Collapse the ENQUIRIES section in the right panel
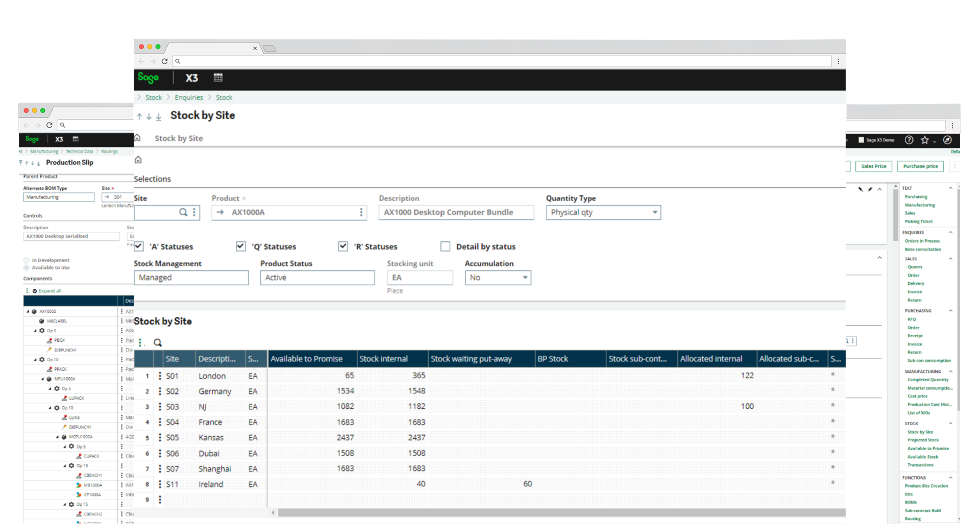 click(x=950, y=232)
